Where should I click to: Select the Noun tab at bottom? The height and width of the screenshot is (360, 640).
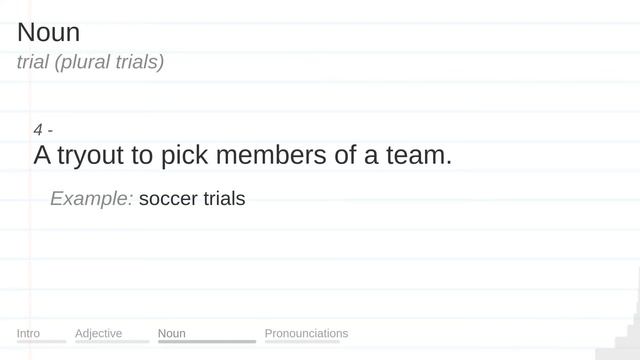[171, 333]
